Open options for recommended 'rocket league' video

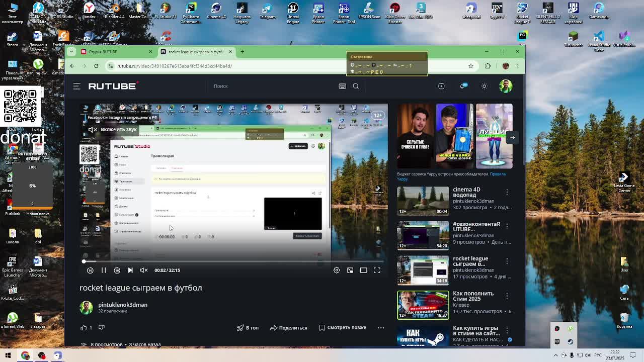pyautogui.click(x=507, y=261)
